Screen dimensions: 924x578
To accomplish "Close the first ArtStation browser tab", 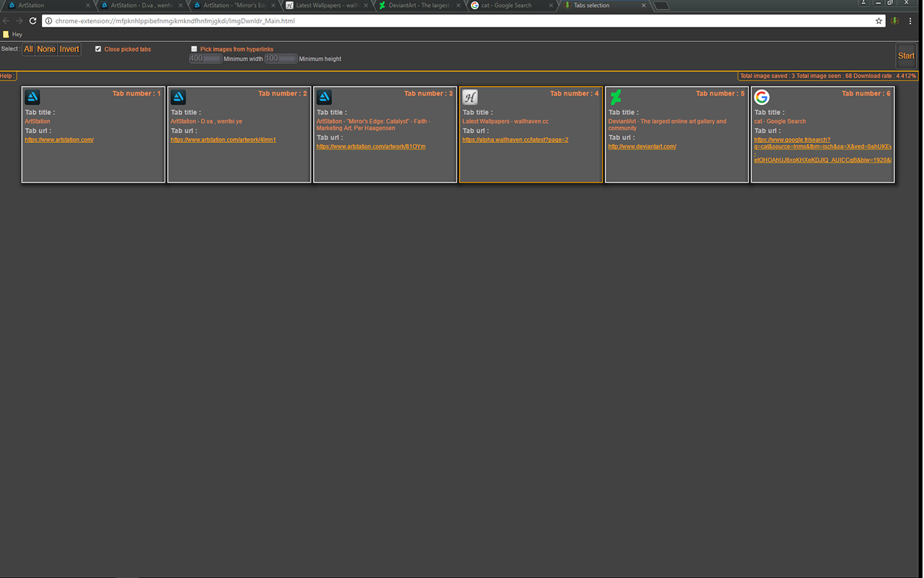I will [89, 5].
